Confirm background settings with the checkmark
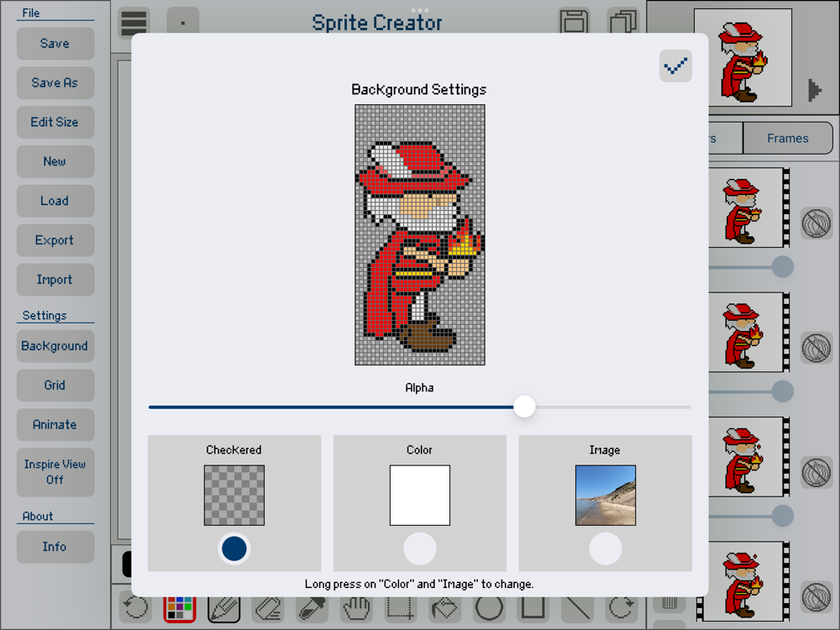This screenshot has height=630, width=840. (675, 66)
